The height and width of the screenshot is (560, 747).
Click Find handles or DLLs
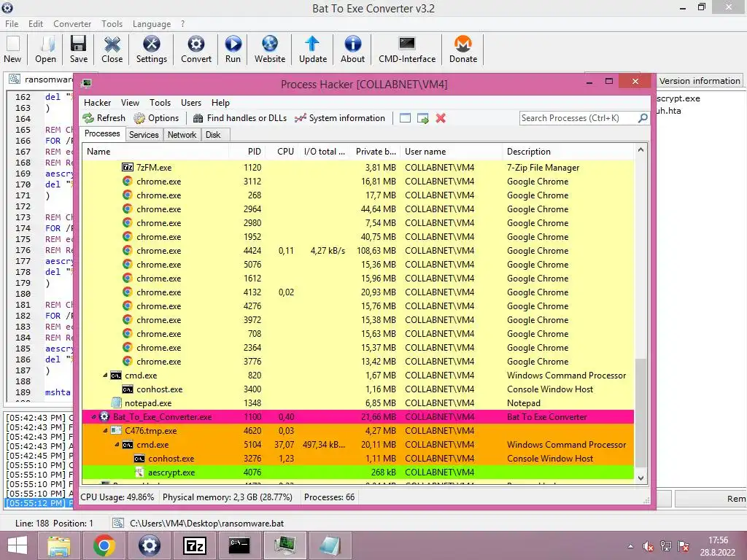coord(239,118)
